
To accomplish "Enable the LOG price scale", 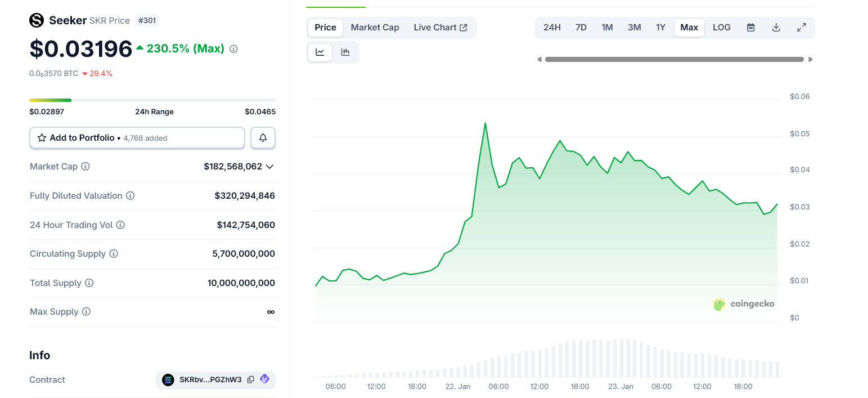I will 721,27.
